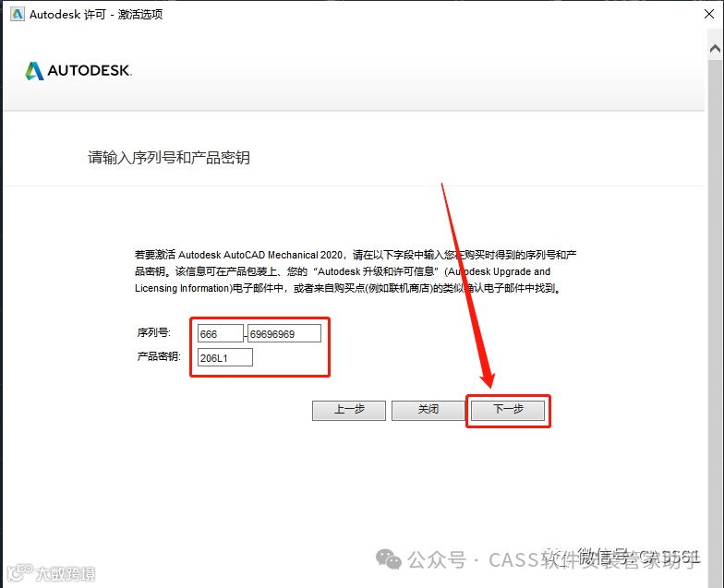The height and width of the screenshot is (588, 724).
Task: Close the Autodesk license window
Action: click(709, 14)
